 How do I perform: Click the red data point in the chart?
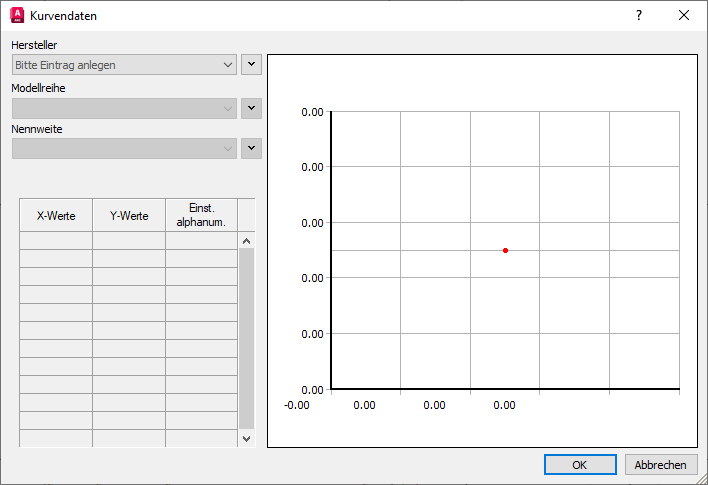(x=505, y=251)
